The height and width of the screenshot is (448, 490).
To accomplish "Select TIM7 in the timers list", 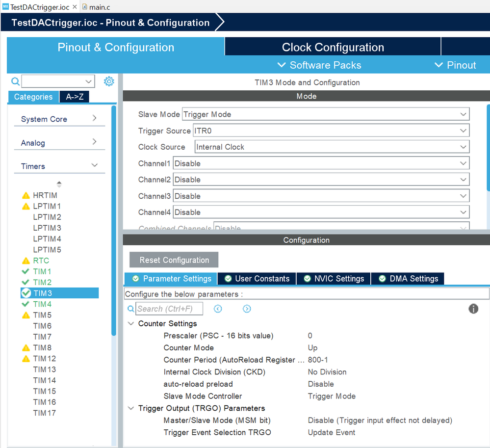I will pyautogui.click(x=42, y=337).
